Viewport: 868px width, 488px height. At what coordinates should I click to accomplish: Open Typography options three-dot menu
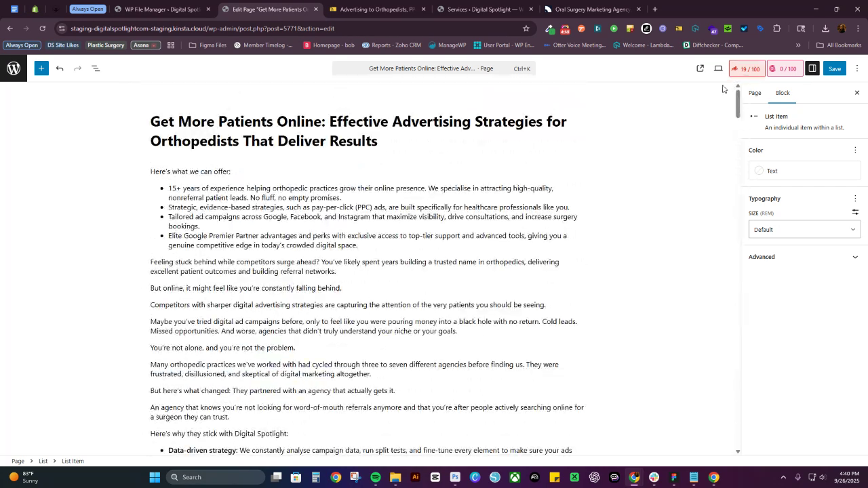[855, 199]
